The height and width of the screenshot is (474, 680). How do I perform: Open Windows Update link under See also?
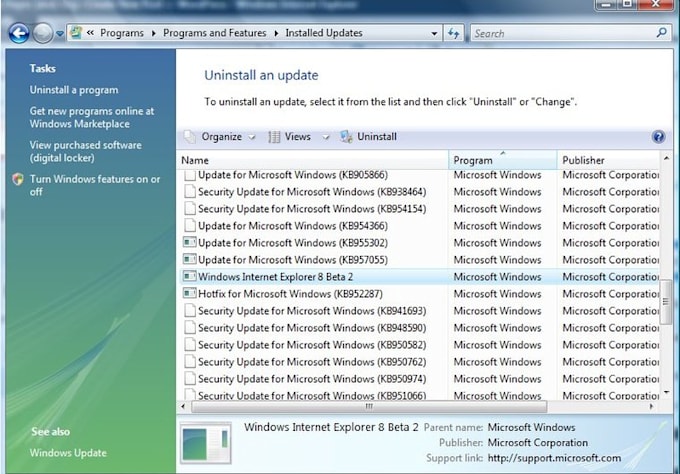pyautogui.click(x=68, y=453)
